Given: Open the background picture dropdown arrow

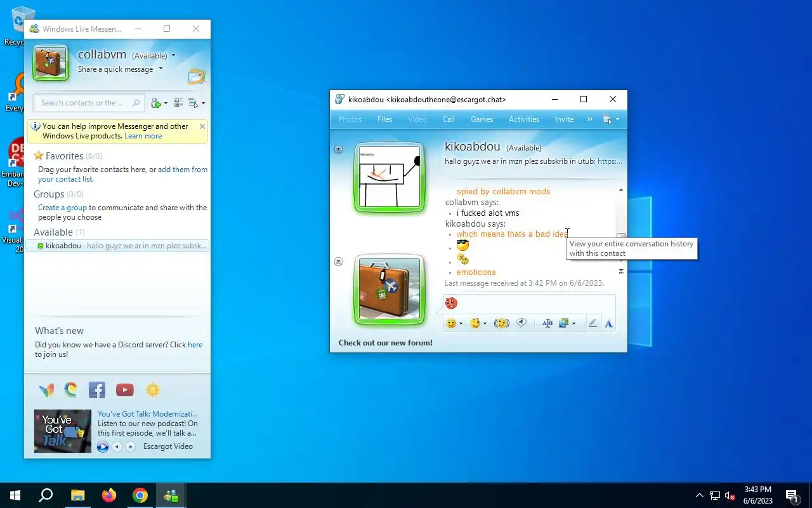Looking at the screenshot, I should tap(573, 324).
